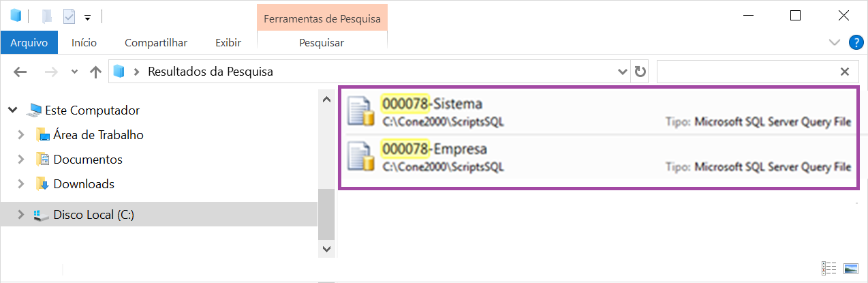Click the Up one level arrow
The height and width of the screenshot is (283, 868).
point(96,72)
